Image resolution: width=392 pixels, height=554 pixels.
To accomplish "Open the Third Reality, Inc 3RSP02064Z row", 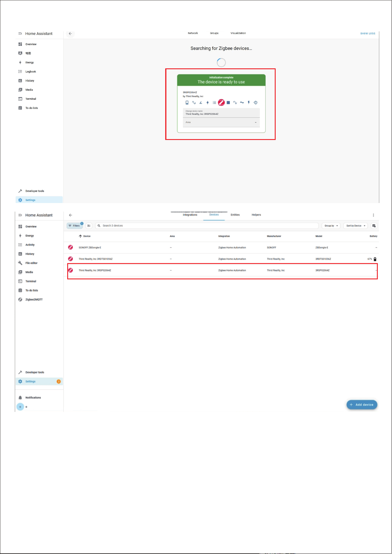I will [221, 270].
